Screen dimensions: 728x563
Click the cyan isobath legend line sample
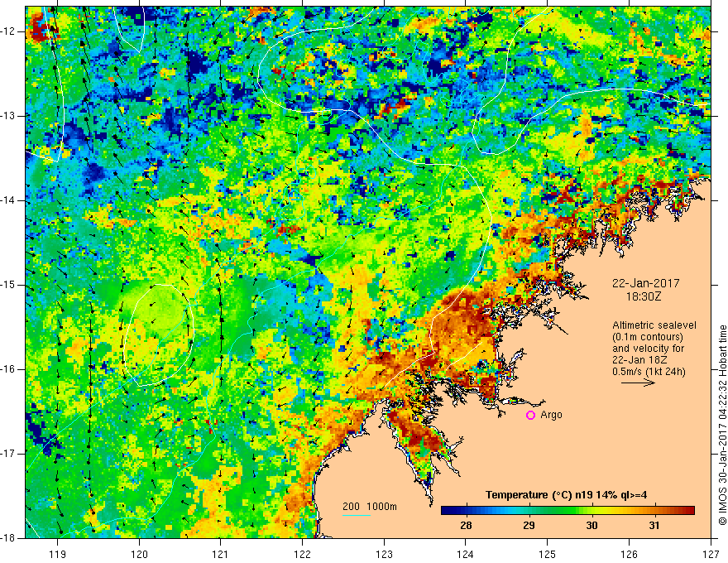tap(356, 515)
